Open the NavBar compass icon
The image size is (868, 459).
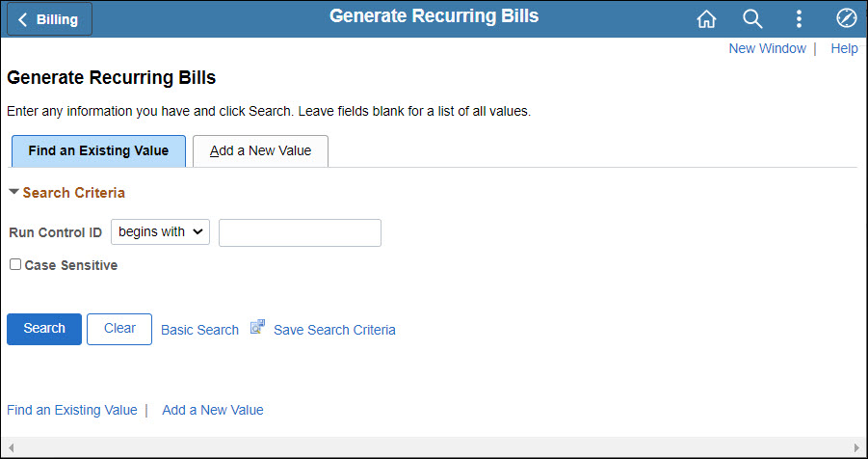(846, 19)
